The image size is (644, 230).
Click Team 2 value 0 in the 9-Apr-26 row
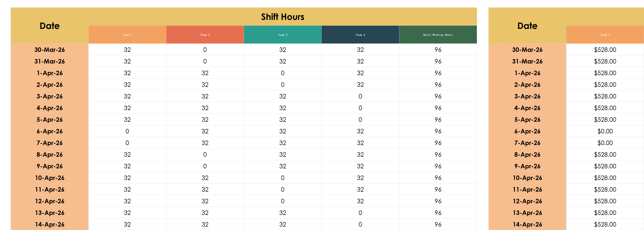tap(205, 166)
